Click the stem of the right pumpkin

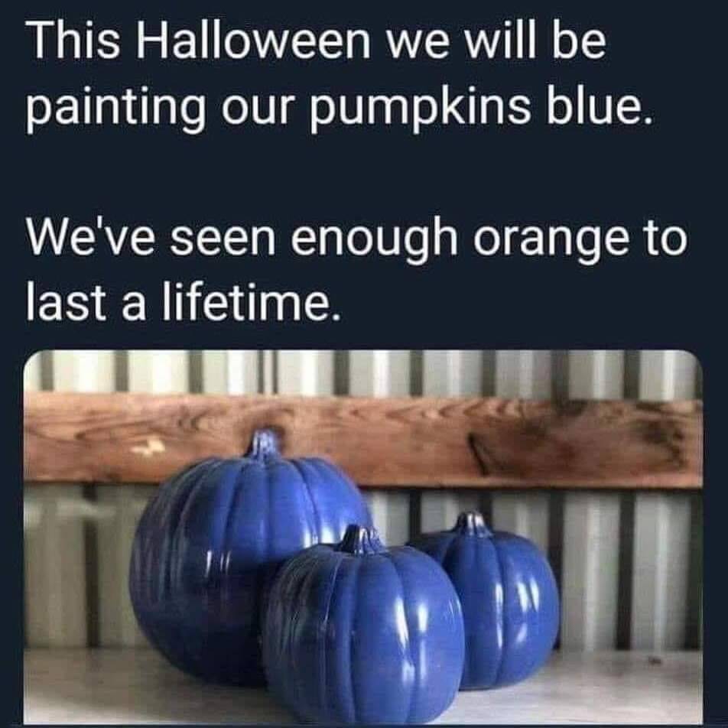(x=473, y=524)
